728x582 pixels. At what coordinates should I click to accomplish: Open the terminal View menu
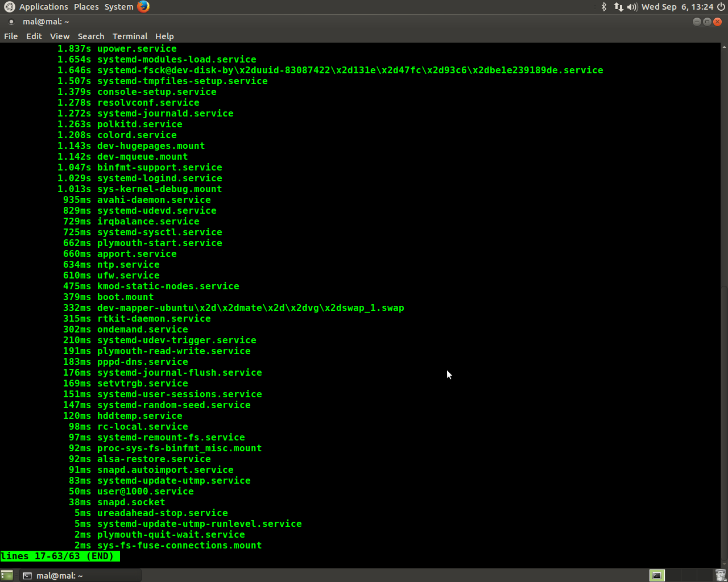pos(60,36)
